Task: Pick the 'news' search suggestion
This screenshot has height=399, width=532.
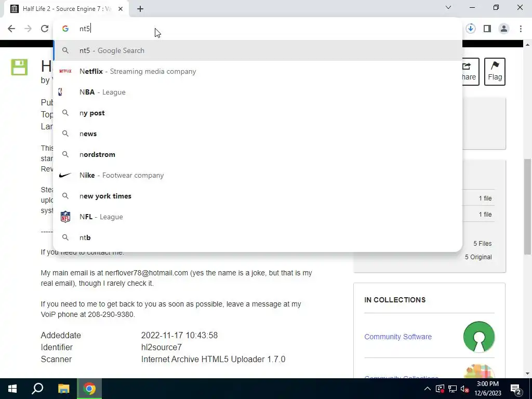Action: click(x=258, y=134)
